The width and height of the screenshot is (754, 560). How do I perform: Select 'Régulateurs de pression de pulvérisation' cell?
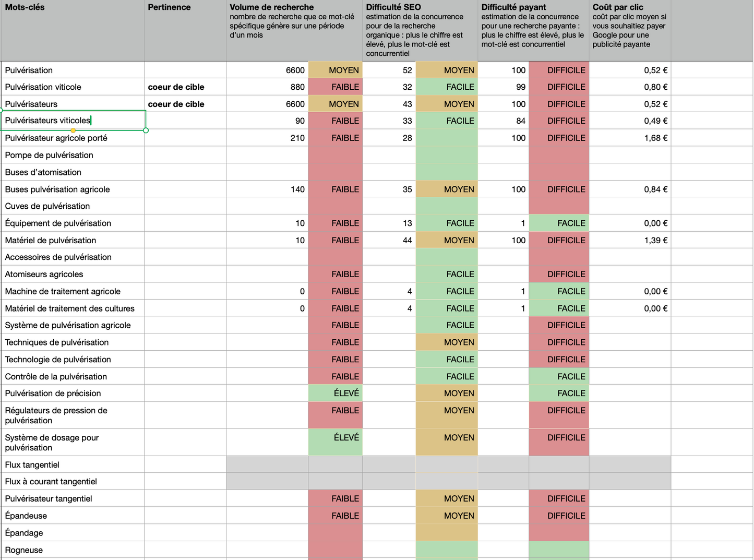click(73, 415)
